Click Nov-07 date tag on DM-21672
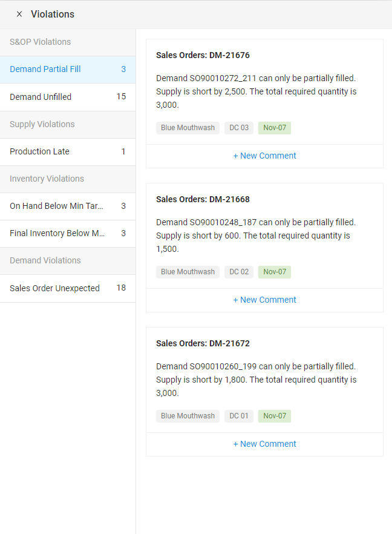 275,416
